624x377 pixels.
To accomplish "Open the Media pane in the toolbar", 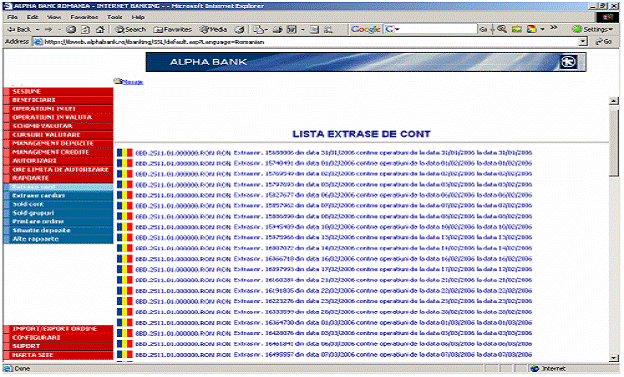I will tap(213, 29).
